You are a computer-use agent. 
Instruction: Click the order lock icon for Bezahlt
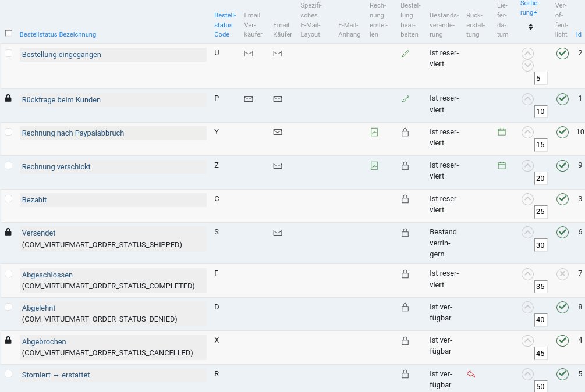[x=405, y=199]
